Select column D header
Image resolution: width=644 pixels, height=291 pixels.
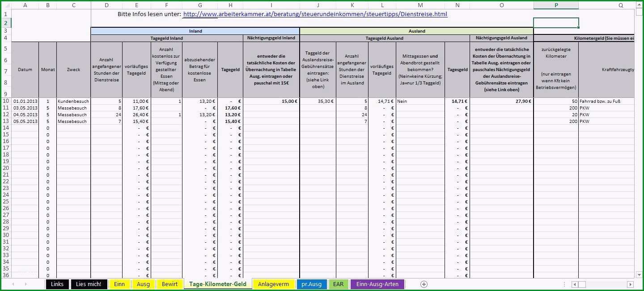pos(106,5)
